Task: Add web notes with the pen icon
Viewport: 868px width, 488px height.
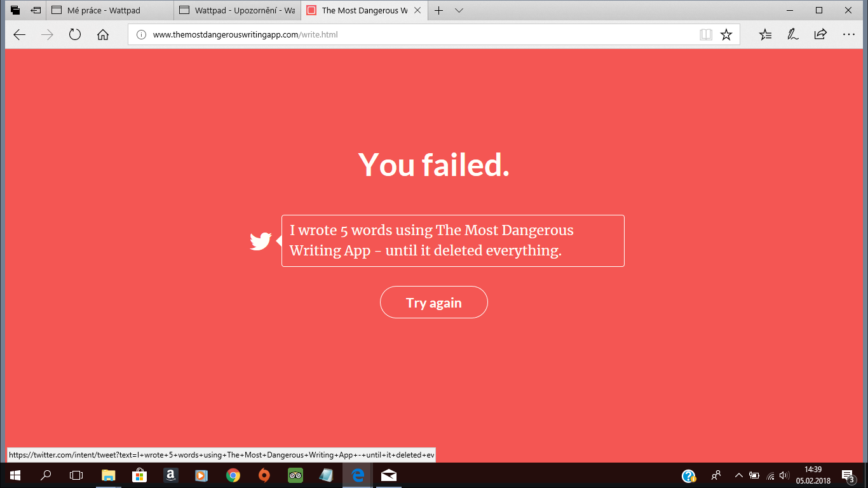Action: click(x=793, y=34)
